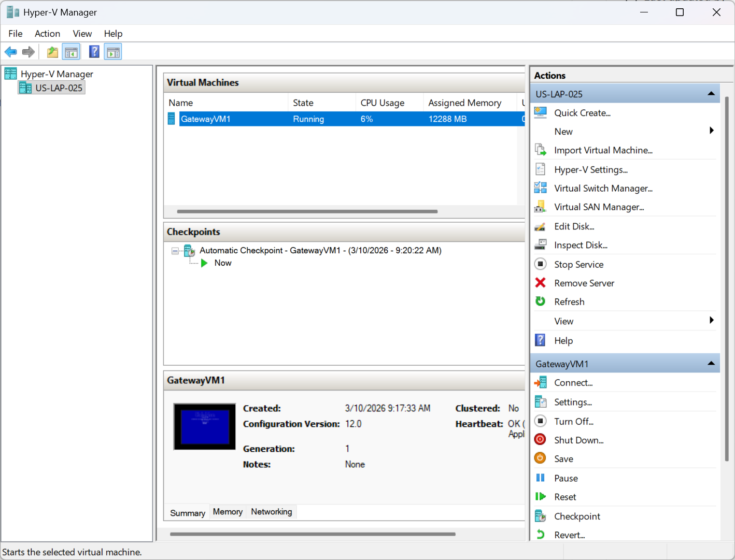This screenshot has width=735, height=560.
Task: Collapse the GatewayVM1 actions section
Action: (711, 364)
